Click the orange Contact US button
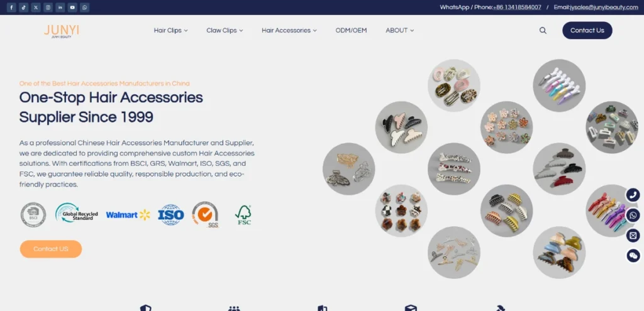This screenshot has width=644, height=311. [x=51, y=249]
